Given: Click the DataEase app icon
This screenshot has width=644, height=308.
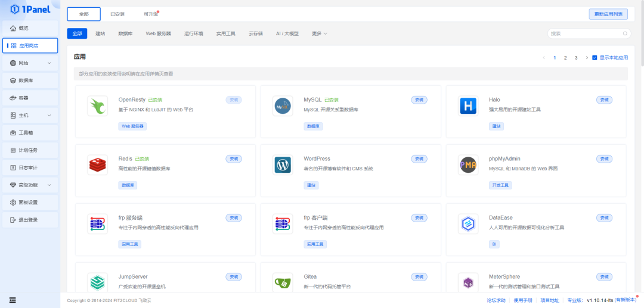Looking at the screenshot, I should [x=468, y=224].
